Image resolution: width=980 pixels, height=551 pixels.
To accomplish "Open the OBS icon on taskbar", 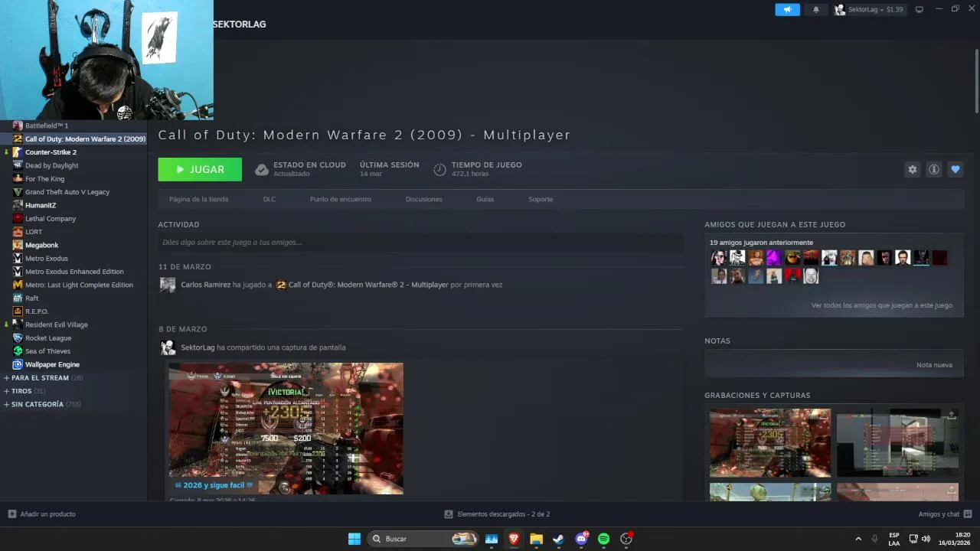I will pos(626,539).
